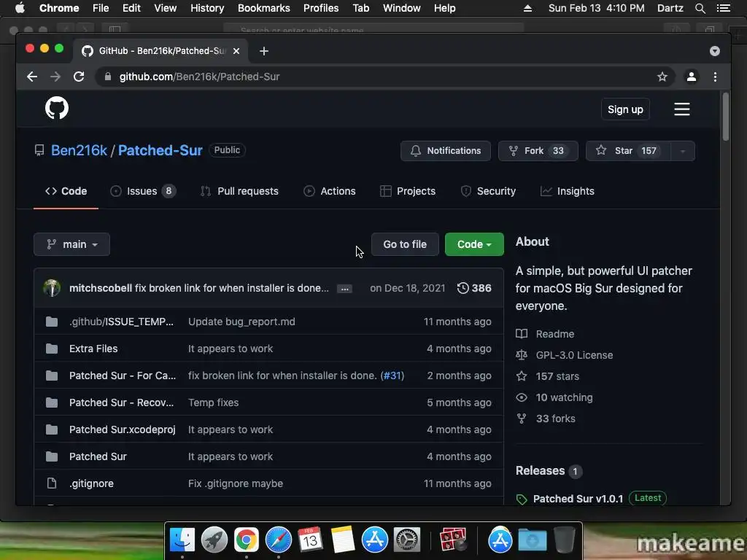Click the Chrome back arrow
This screenshot has width=747, height=560.
pyautogui.click(x=32, y=77)
